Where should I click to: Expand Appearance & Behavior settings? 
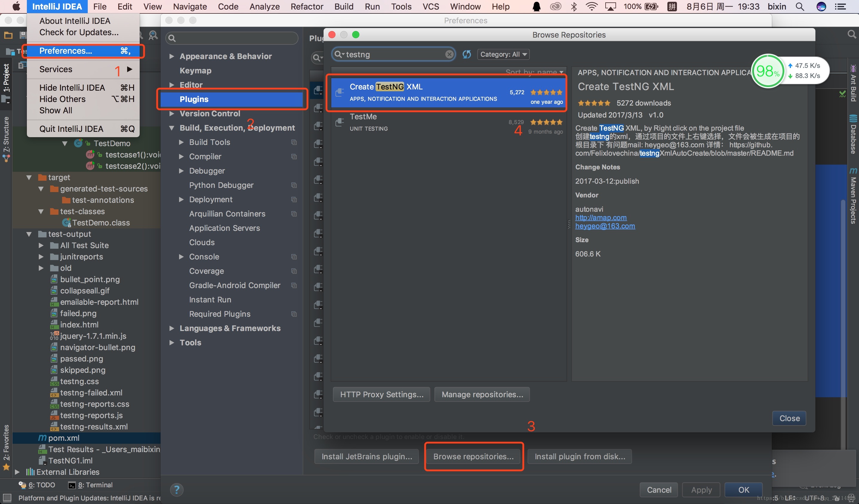171,56
